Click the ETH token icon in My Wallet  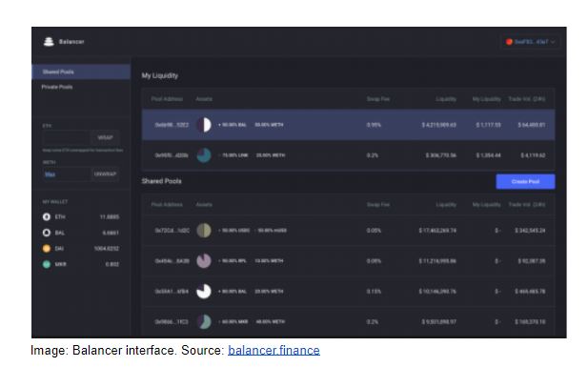(47, 217)
